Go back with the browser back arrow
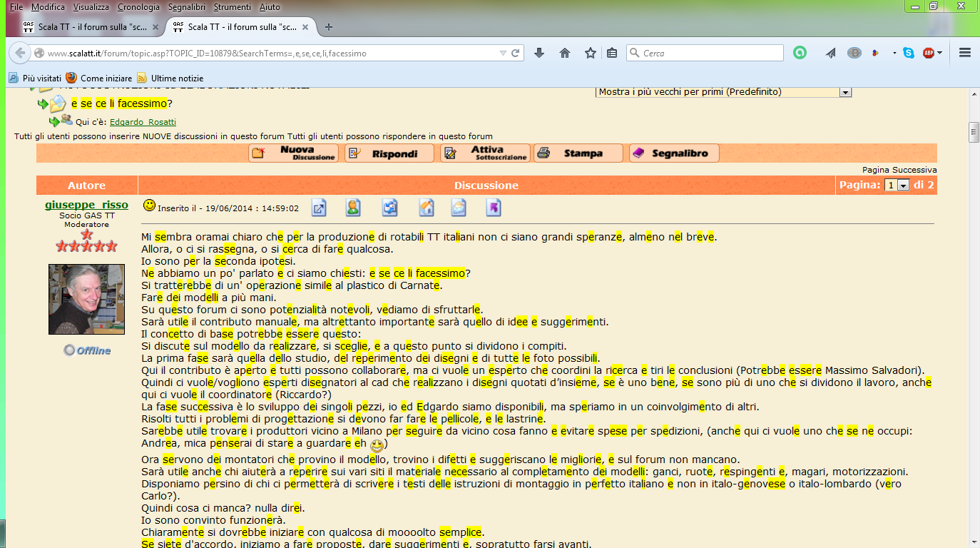980x548 pixels. 19,54
